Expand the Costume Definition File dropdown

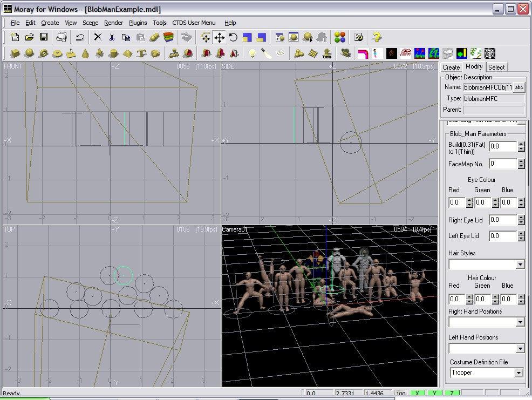click(519, 373)
